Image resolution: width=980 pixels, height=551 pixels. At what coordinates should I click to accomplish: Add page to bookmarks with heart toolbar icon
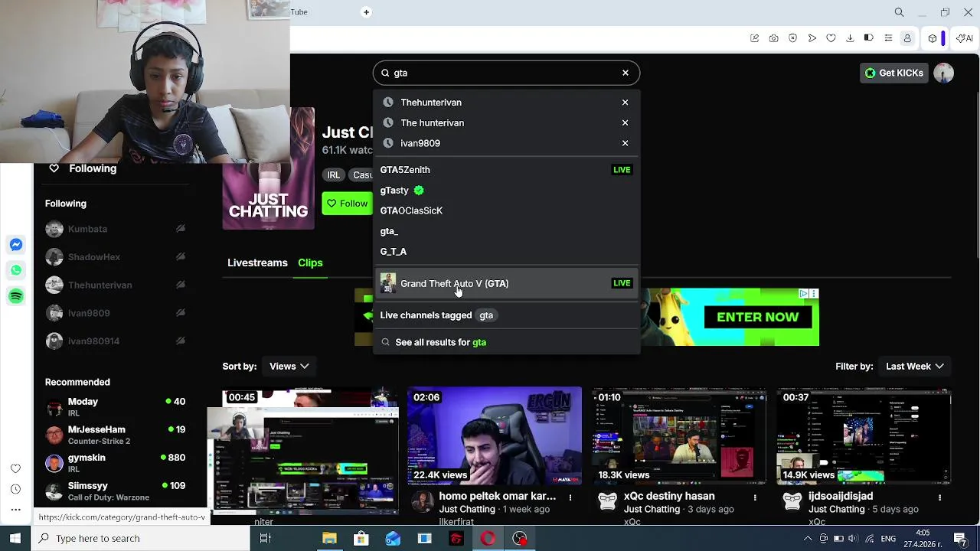coord(831,38)
